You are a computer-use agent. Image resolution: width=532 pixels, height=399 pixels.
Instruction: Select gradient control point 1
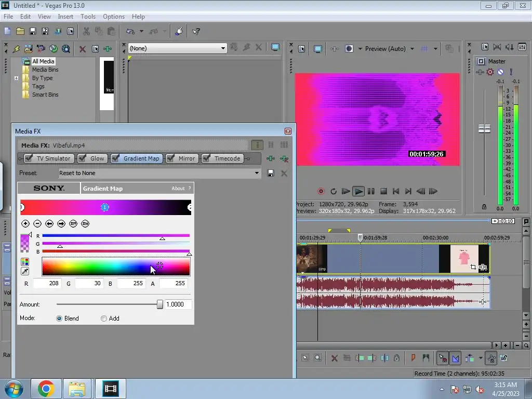coord(105,207)
